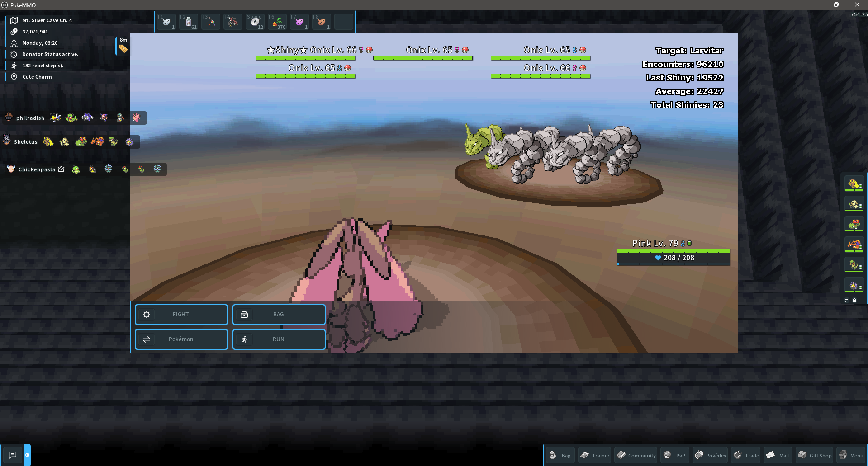Click Skeletus trainer avatar

(x=7, y=140)
